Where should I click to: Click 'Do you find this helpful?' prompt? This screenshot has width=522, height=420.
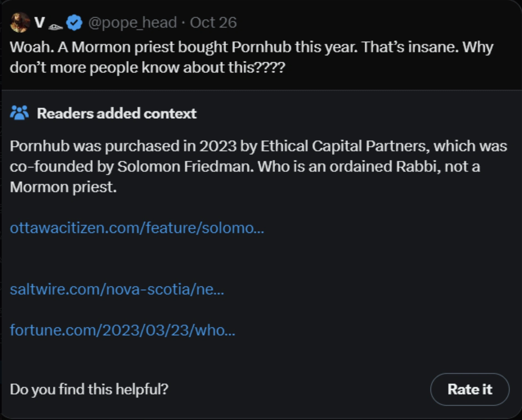pos(89,389)
